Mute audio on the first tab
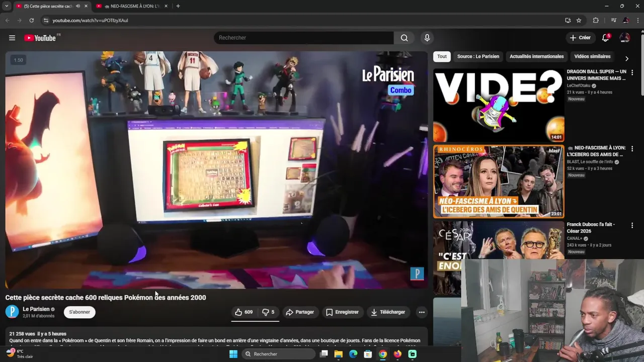 tap(78, 6)
